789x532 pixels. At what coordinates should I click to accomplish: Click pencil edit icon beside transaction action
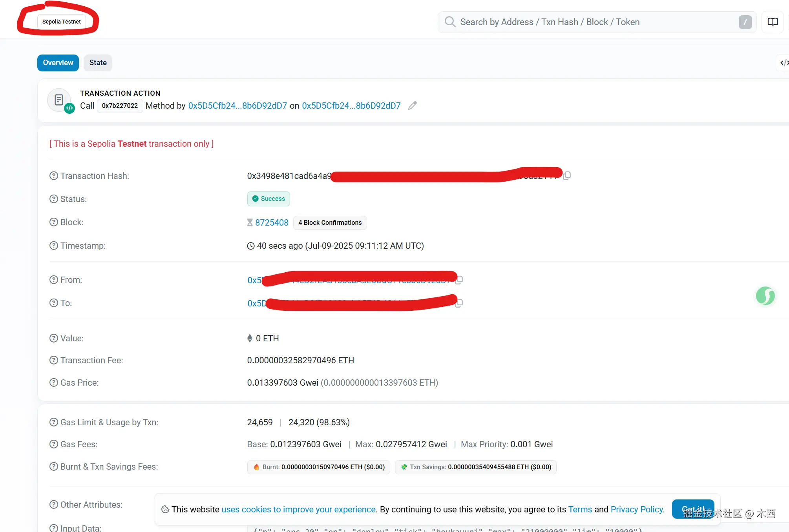point(412,106)
